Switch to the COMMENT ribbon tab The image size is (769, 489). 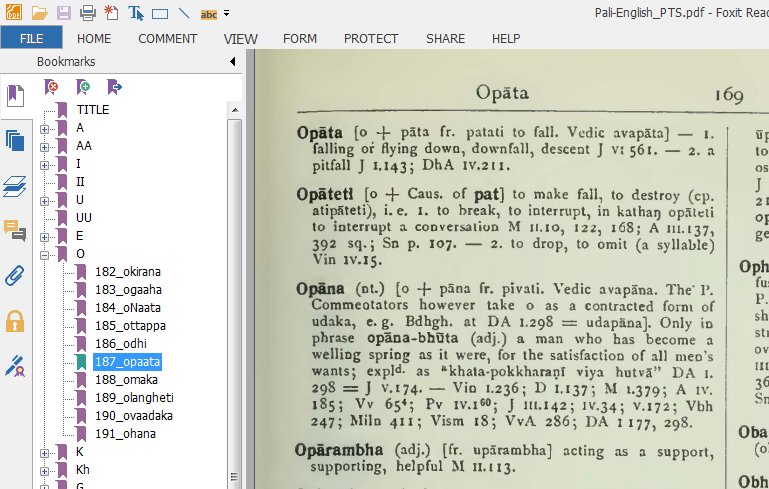click(168, 39)
